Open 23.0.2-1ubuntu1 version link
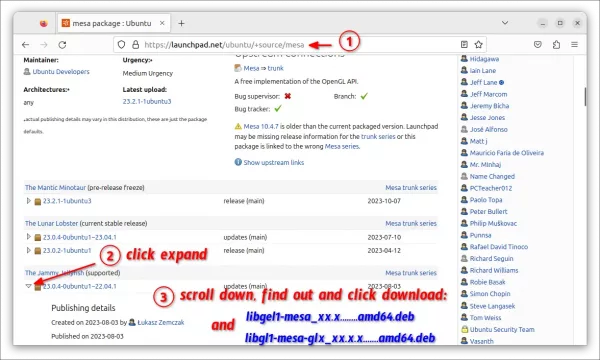Viewport: 600px width, 360px height. pos(67,251)
